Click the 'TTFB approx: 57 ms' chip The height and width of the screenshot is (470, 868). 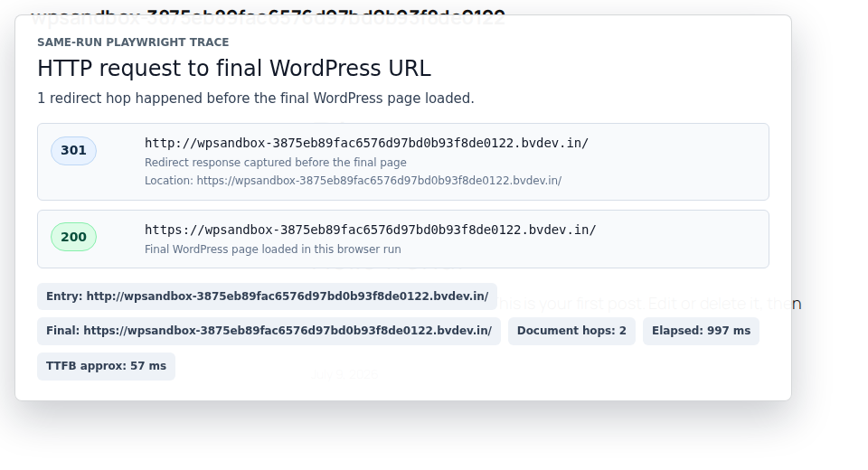tap(107, 366)
